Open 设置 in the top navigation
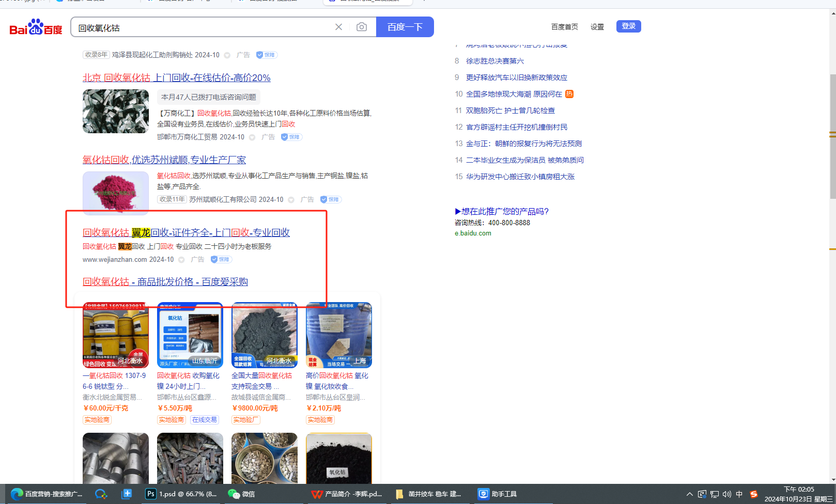The image size is (836, 504). (597, 27)
